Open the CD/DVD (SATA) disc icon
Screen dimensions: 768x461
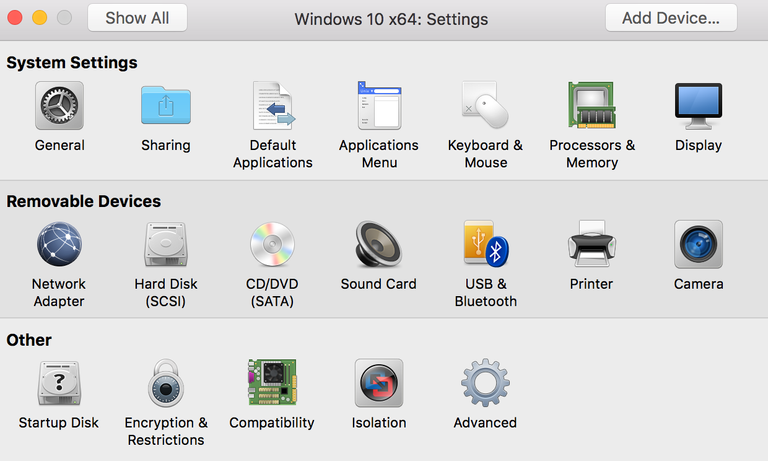272,244
